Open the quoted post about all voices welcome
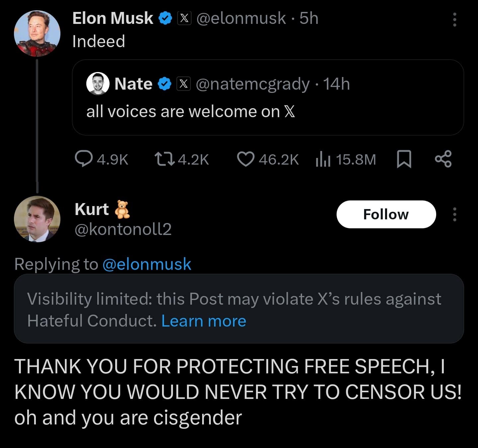Screen dimensions: 478x448 [x=268, y=111]
